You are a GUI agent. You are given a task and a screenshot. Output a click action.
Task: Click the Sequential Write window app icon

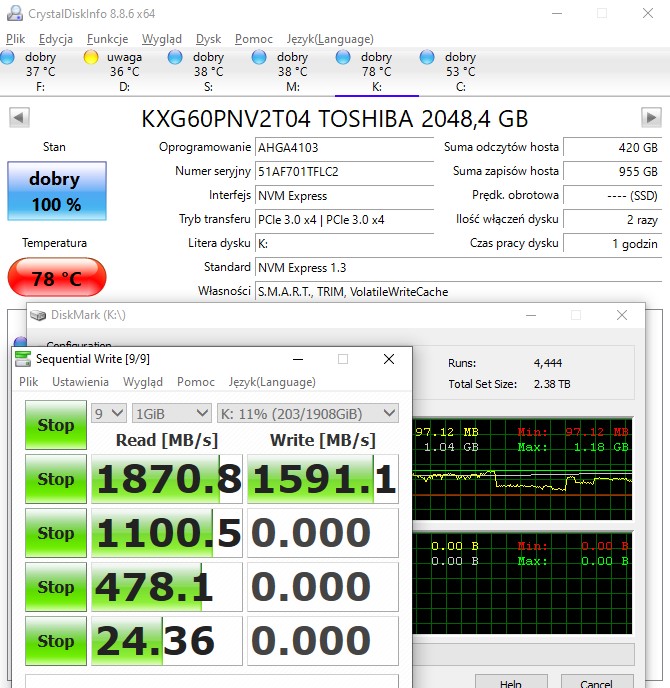click(x=23, y=359)
